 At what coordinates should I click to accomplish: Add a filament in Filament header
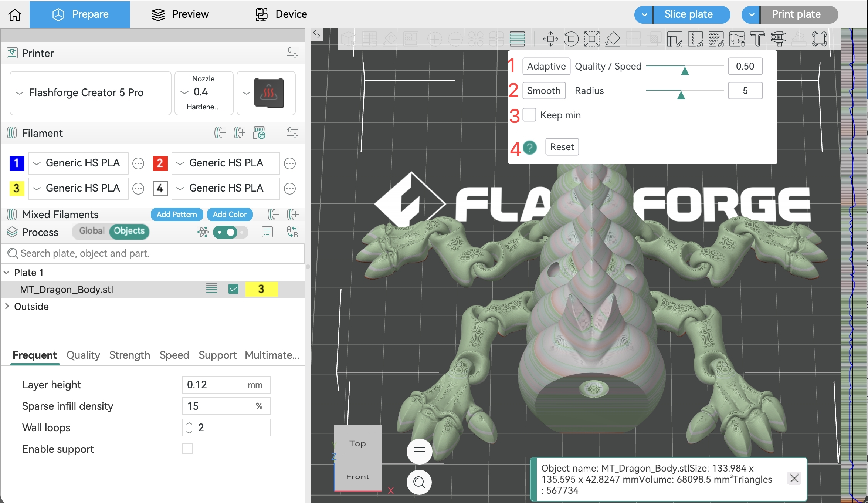(x=239, y=133)
